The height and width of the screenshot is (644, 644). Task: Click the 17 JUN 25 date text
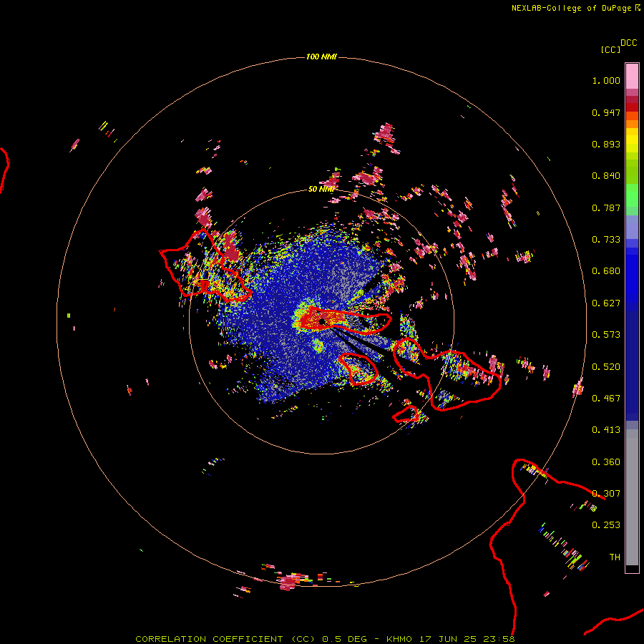click(448, 639)
